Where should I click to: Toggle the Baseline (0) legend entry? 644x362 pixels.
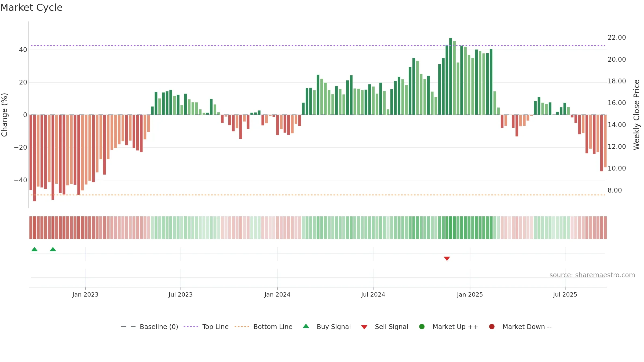(149, 327)
